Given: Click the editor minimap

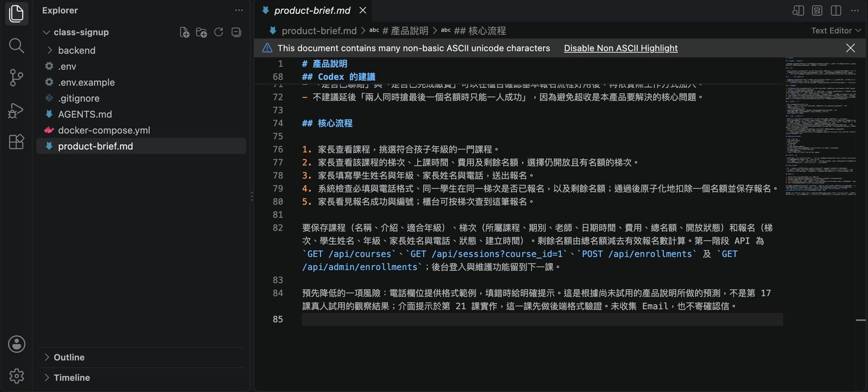Looking at the screenshot, I should [820, 126].
